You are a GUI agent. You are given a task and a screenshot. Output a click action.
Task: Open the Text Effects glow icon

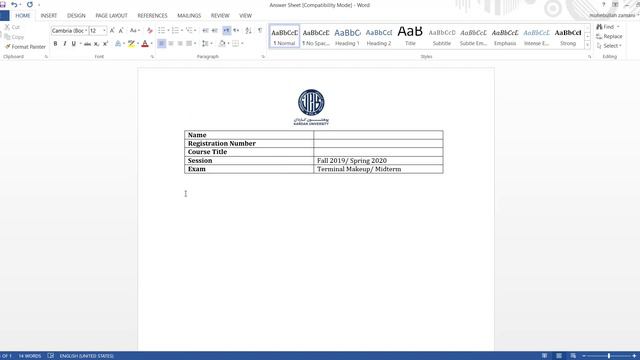click(x=118, y=44)
